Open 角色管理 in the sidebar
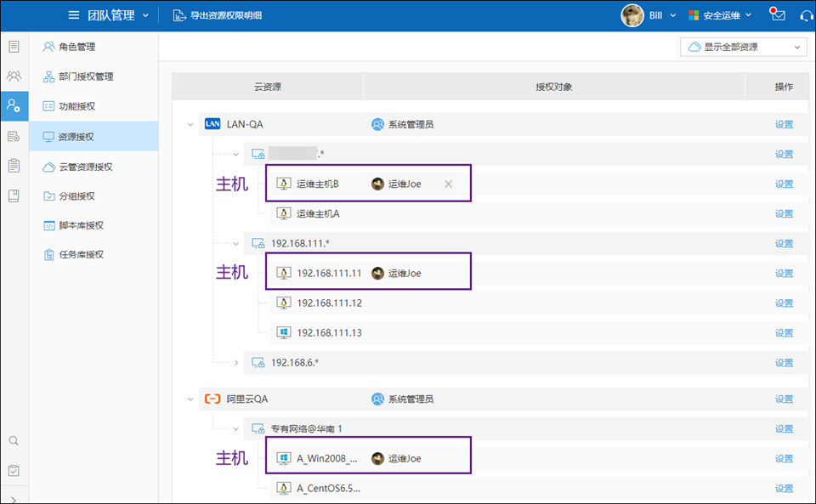The image size is (816, 504). pos(76,47)
